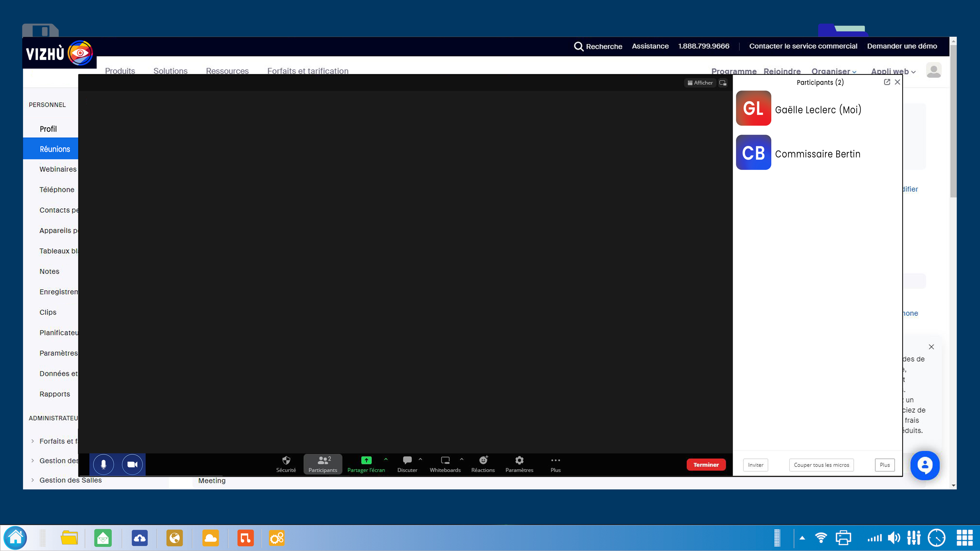Image resolution: width=980 pixels, height=551 pixels.
Task: Open the Paramètres gear icon
Action: coord(519,461)
